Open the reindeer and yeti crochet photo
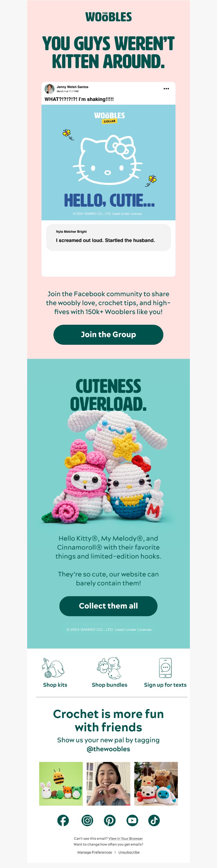Viewport: 217px width, 868px height. [x=156, y=784]
